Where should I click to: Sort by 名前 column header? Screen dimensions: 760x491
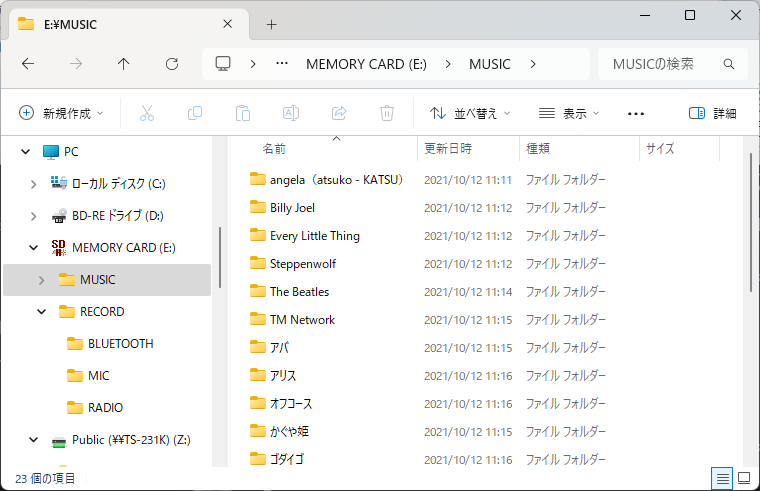tap(322, 148)
